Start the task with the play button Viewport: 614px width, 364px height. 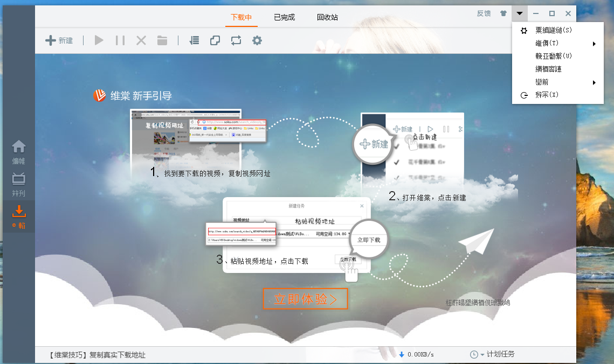pos(99,40)
